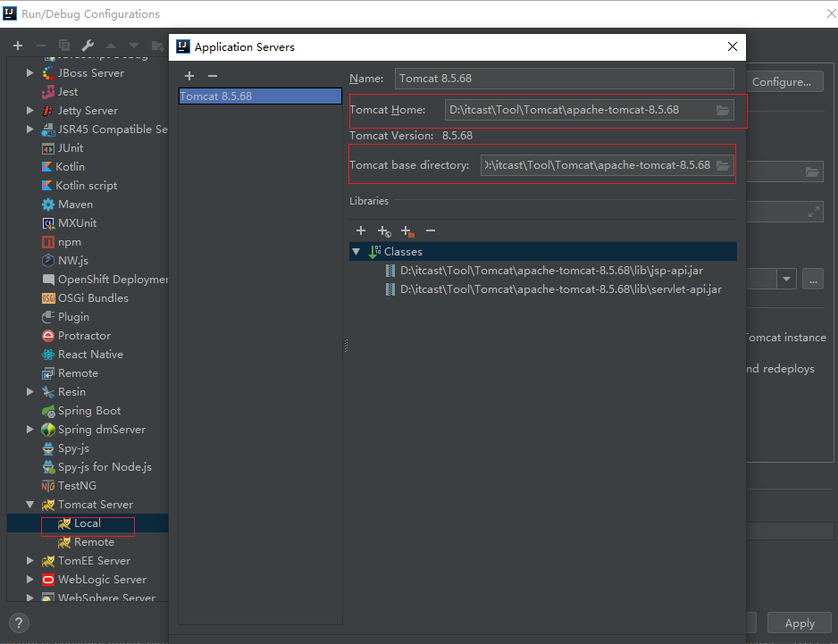Collapse the Tomcat Server tree node
This screenshot has height=644, width=838.
[30, 505]
